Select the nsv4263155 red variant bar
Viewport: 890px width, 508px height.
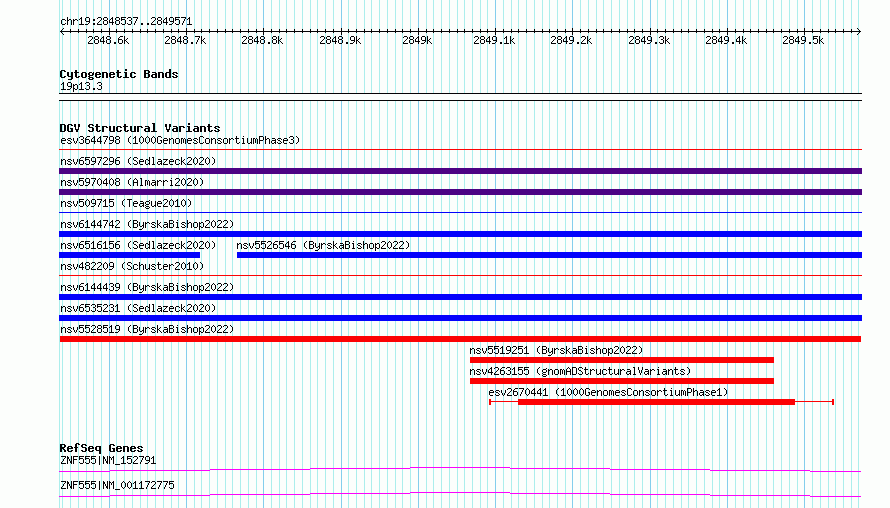[622, 381]
